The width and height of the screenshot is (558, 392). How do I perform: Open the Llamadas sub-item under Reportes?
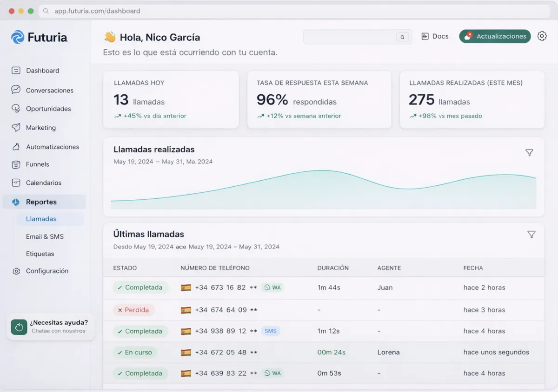(x=41, y=219)
